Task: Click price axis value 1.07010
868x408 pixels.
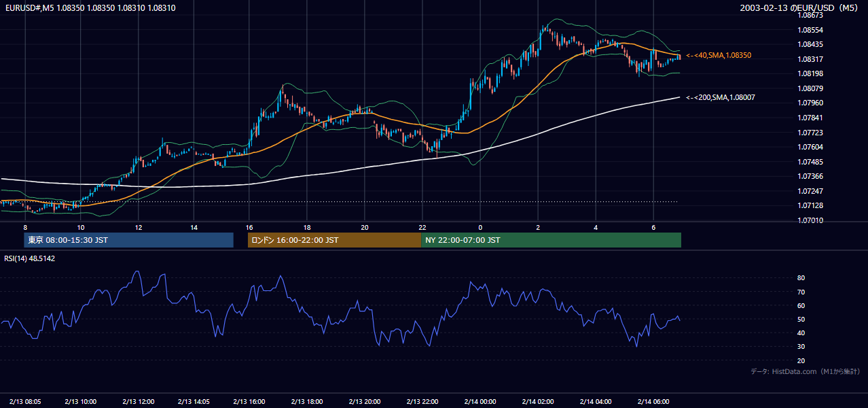Action: tap(810, 220)
